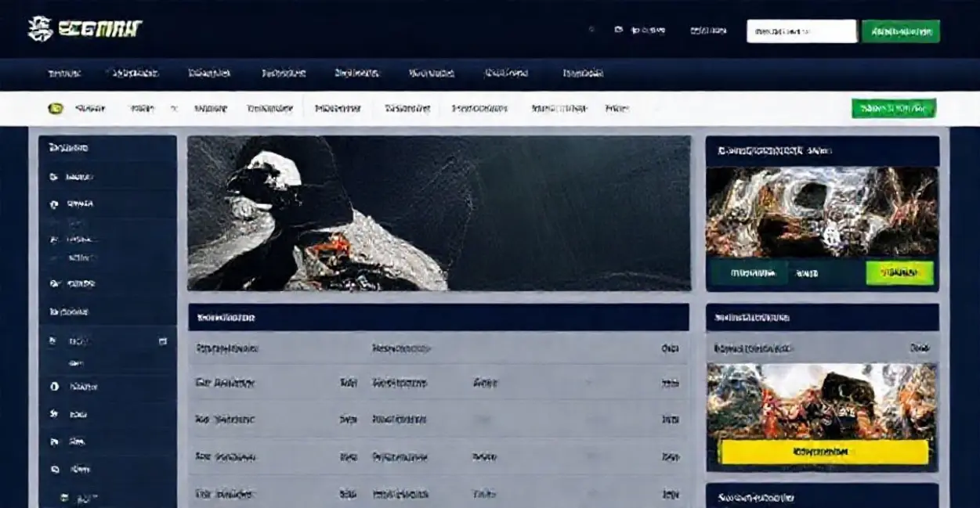980x508 pixels.
Task: Select the last item in the dark navigation bar
Action: (x=583, y=74)
